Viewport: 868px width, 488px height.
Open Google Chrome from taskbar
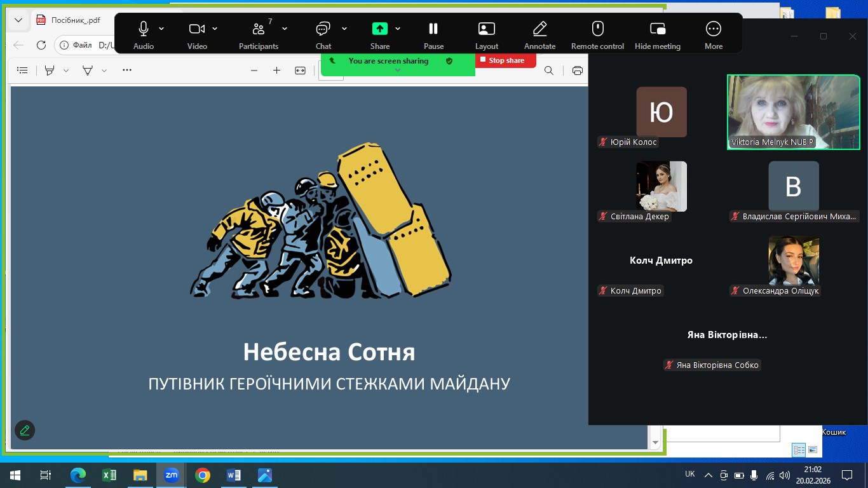coord(203,475)
